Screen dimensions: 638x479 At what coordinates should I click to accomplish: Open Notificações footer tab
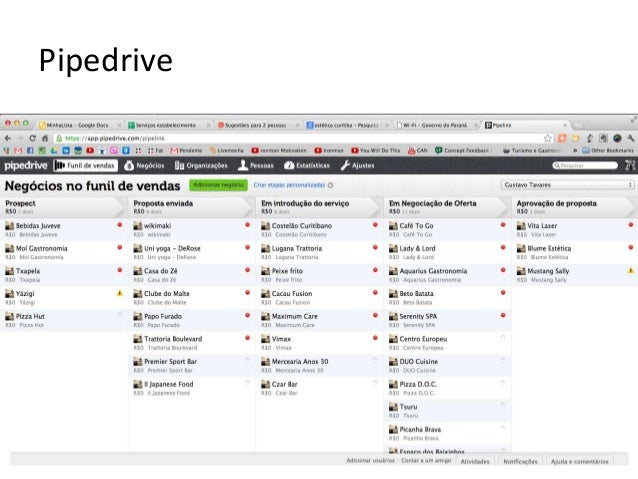click(520, 462)
